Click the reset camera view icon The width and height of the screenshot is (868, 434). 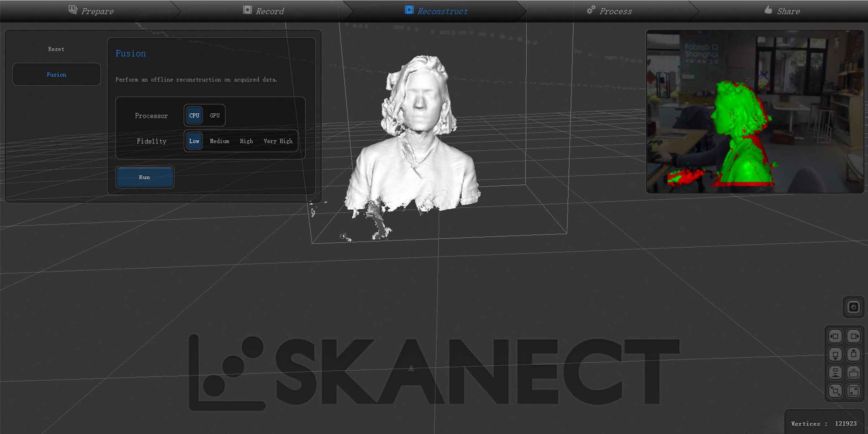854,307
